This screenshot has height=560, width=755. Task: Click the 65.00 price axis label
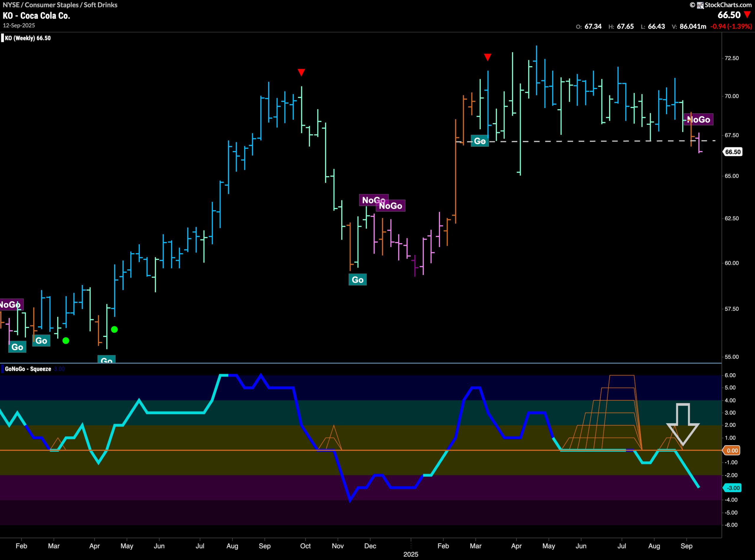732,176
